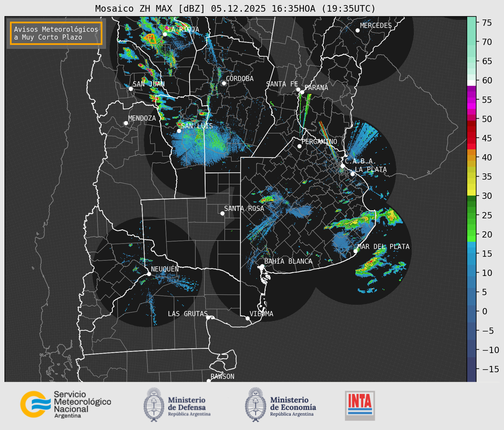Click the RAWSON city label
Viewport: 504px width, 430px height.
click(x=222, y=376)
